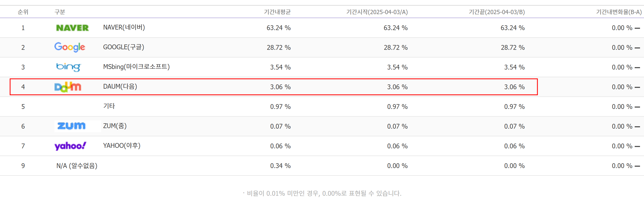Click YAHOO's change rate 0.00 %

(622, 146)
